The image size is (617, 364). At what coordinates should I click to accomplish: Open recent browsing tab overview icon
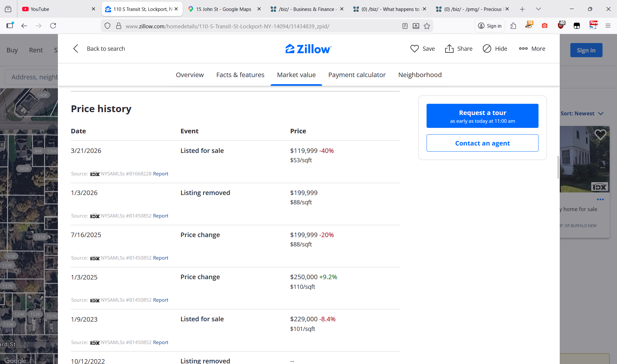coord(8,9)
